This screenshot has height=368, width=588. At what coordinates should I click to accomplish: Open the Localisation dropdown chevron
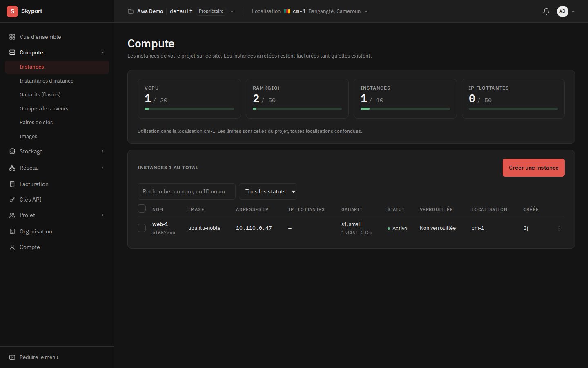tap(366, 11)
